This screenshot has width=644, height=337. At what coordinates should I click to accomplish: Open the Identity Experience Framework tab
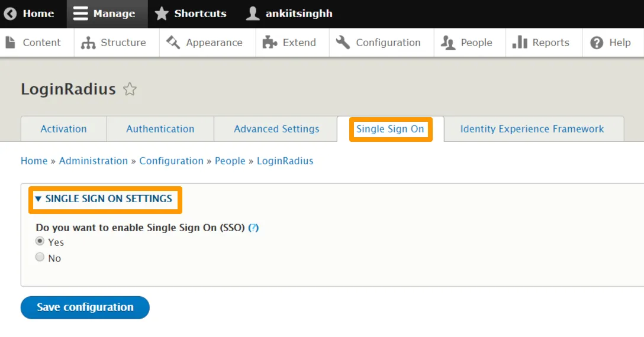pos(532,129)
